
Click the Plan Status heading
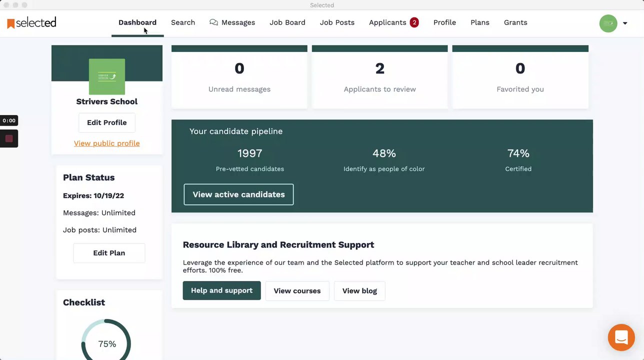tap(89, 177)
